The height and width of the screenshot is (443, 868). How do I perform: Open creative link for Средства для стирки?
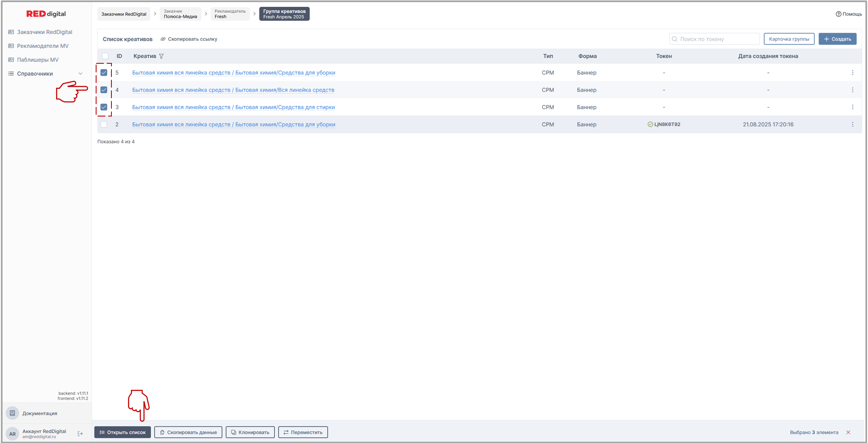tap(233, 107)
